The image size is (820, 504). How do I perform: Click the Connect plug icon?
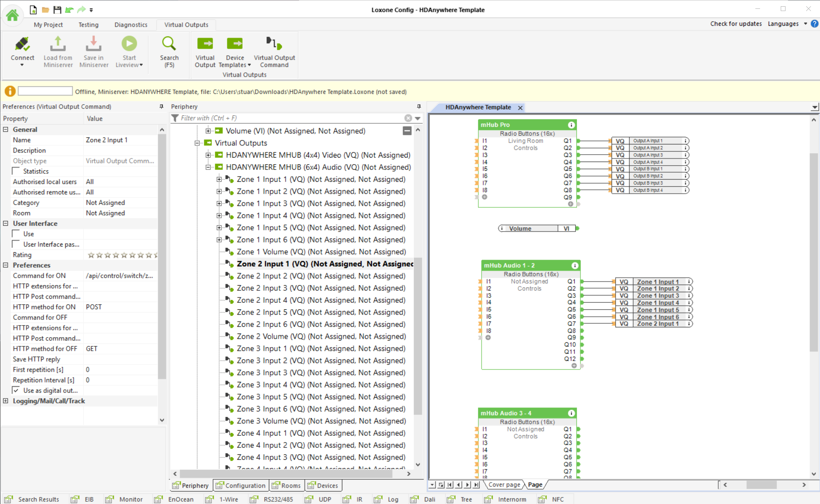tap(22, 44)
